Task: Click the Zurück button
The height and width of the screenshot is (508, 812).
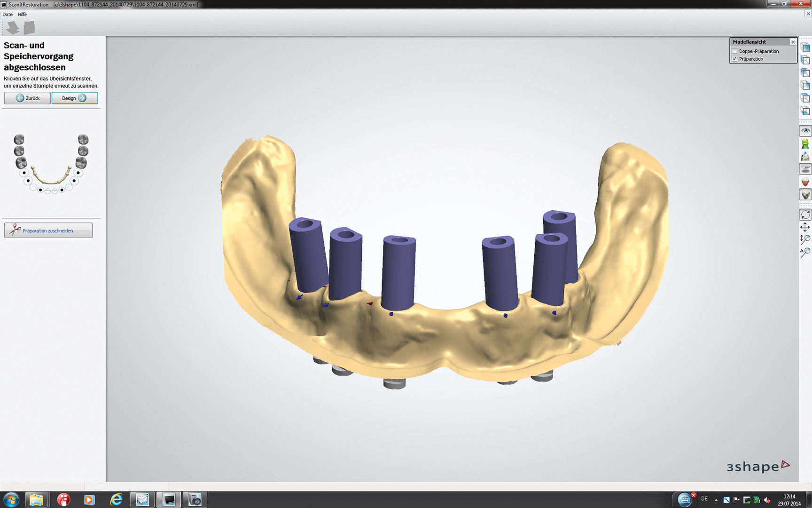Action: click(x=27, y=98)
